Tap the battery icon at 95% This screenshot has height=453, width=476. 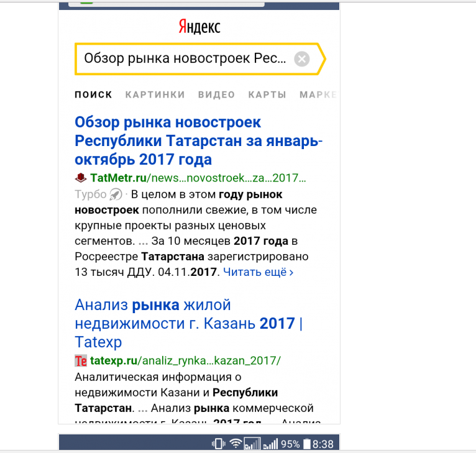(x=307, y=444)
